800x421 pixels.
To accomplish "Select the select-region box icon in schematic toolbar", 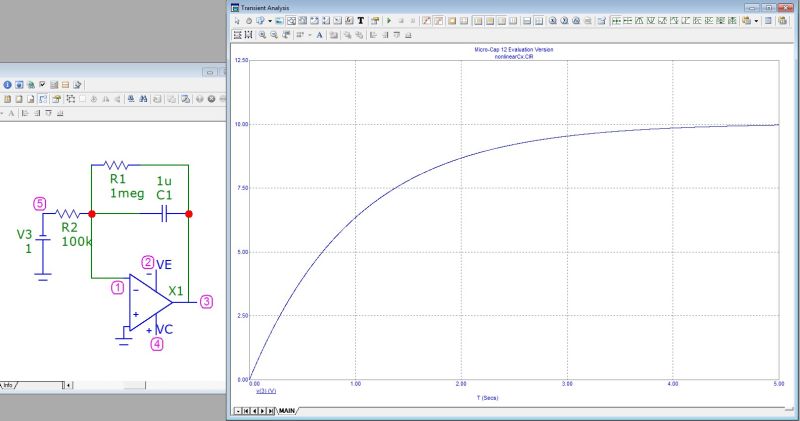I will click(71, 99).
